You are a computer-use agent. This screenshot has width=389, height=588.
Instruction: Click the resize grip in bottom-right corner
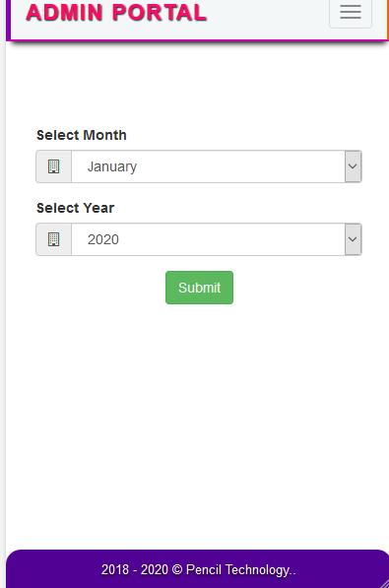click(x=385, y=584)
